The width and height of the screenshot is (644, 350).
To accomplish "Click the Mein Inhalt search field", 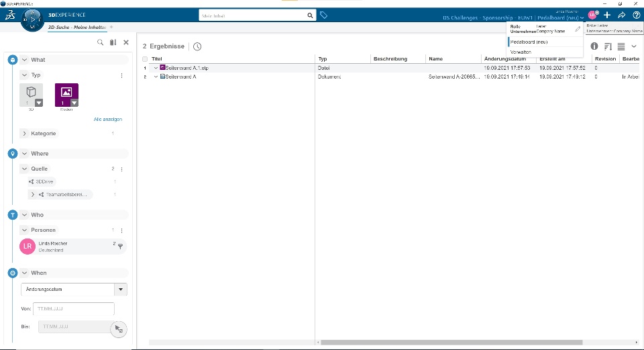I will tap(253, 15).
